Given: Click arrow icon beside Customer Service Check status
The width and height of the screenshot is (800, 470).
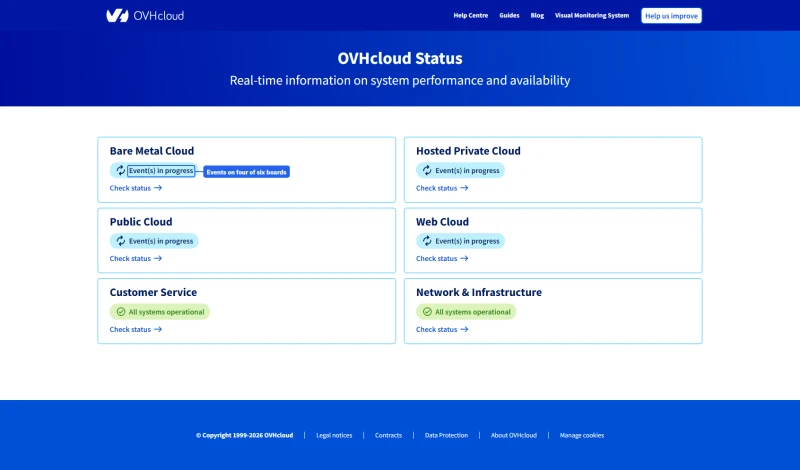Looking at the screenshot, I should click(158, 330).
